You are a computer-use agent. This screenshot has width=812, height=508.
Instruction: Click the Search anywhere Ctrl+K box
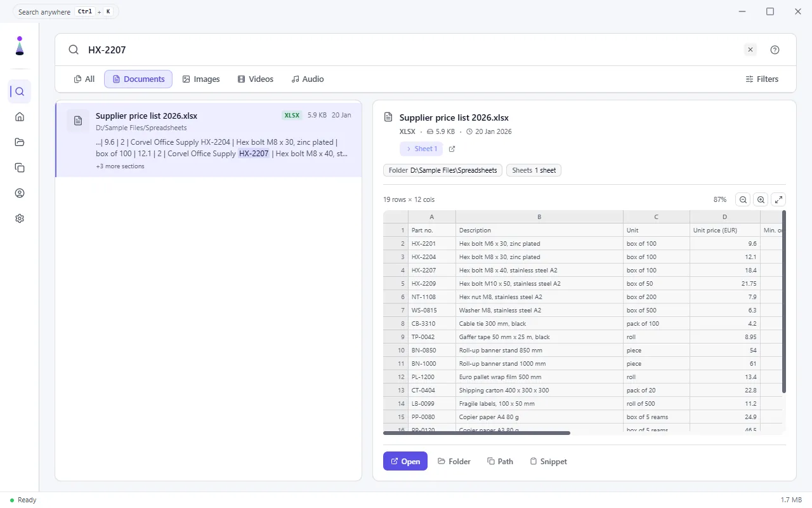pos(65,12)
